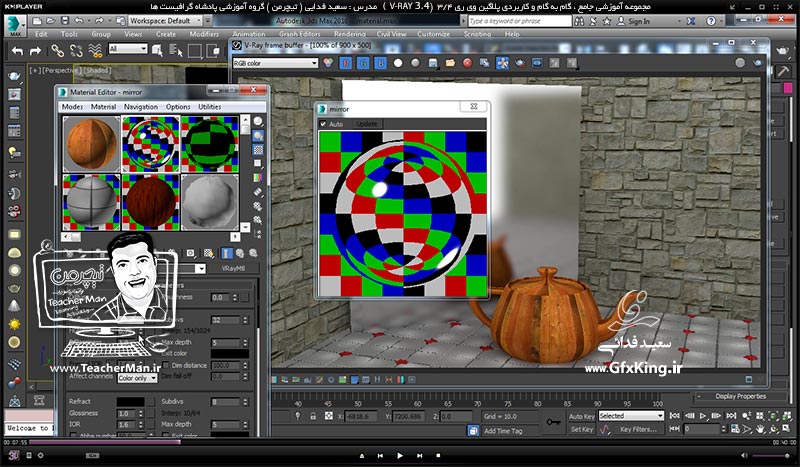
Task: Select the dark red wood material sphere
Action: [x=151, y=203]
